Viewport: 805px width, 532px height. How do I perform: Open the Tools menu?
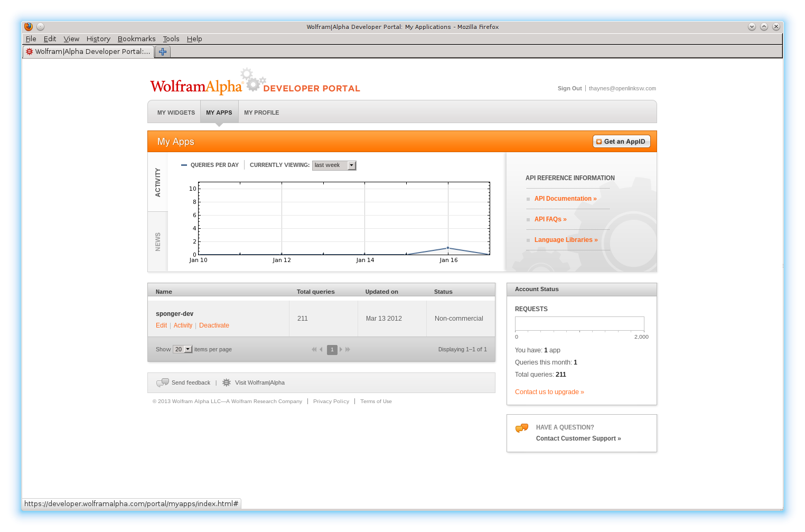(x=171, y=39)
